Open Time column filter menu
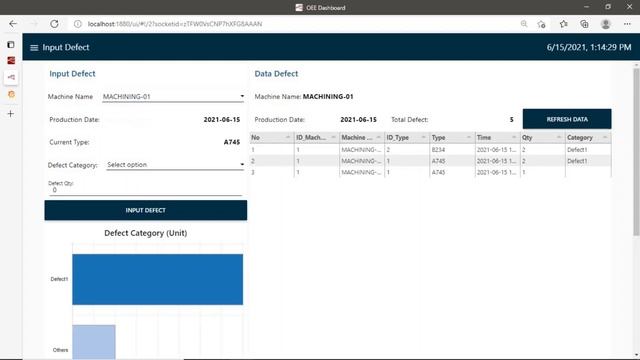This screenshot has height=360, width=640. click(514, 138)
